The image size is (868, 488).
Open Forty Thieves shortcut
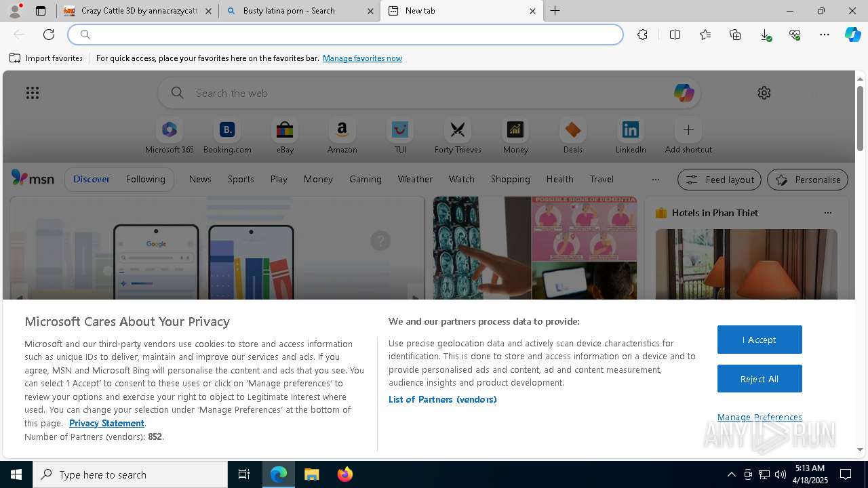[458, 136]
